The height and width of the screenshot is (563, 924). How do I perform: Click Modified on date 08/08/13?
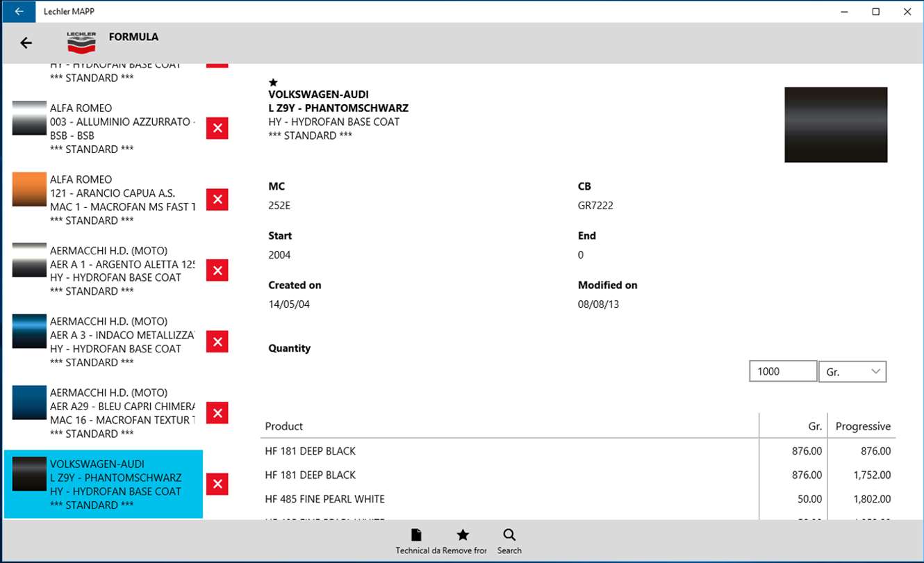point(599,304)
